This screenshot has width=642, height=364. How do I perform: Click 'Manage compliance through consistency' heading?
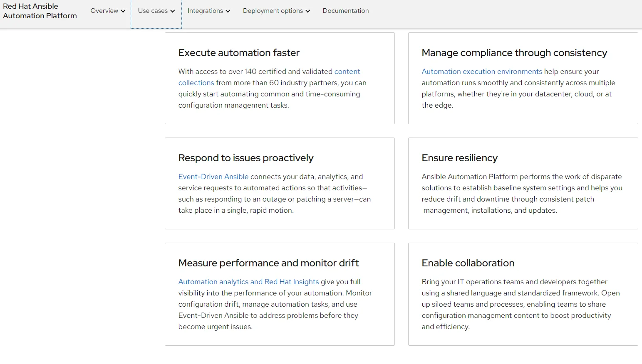[514, 53]
